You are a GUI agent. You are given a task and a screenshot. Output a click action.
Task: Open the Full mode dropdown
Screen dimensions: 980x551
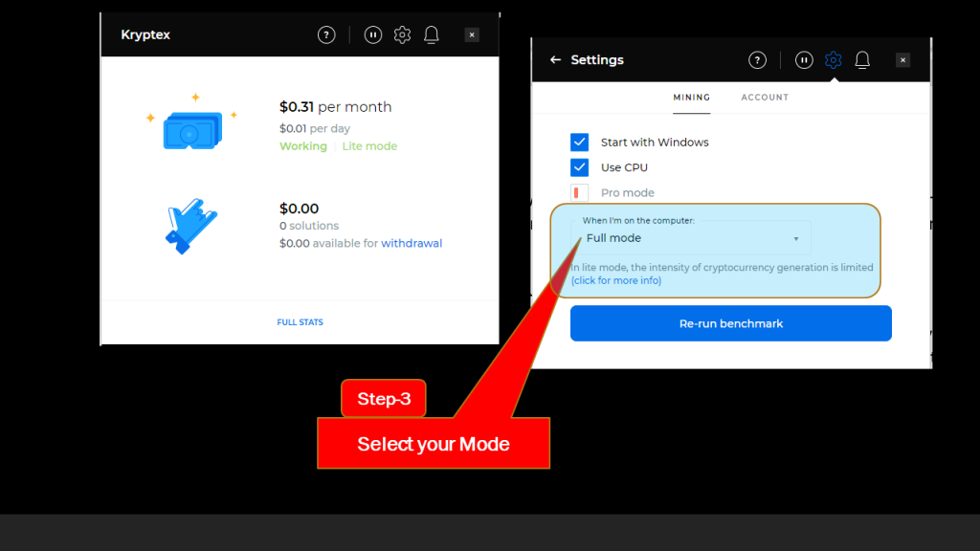691,238
